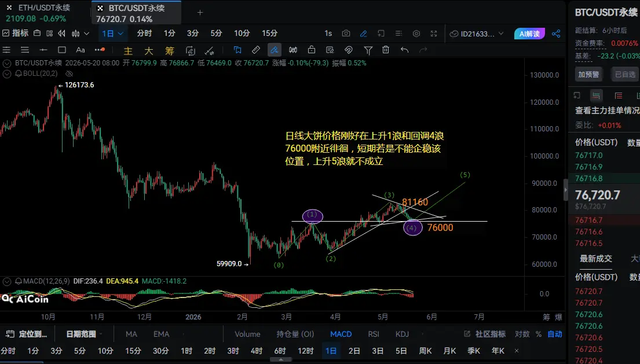Click the 大 large-order indicator icon
640x364 pixels.
click(x=149, y=50)
